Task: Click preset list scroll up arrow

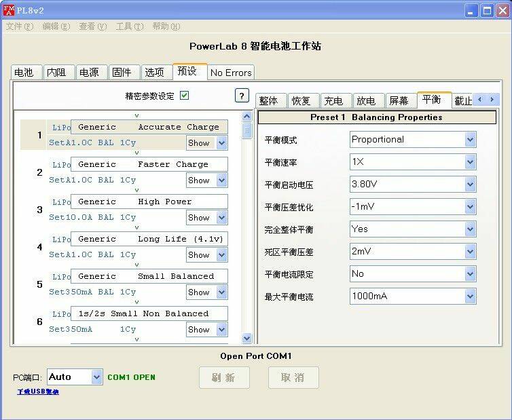Action: pyautogui.click(x=247, y=117)
